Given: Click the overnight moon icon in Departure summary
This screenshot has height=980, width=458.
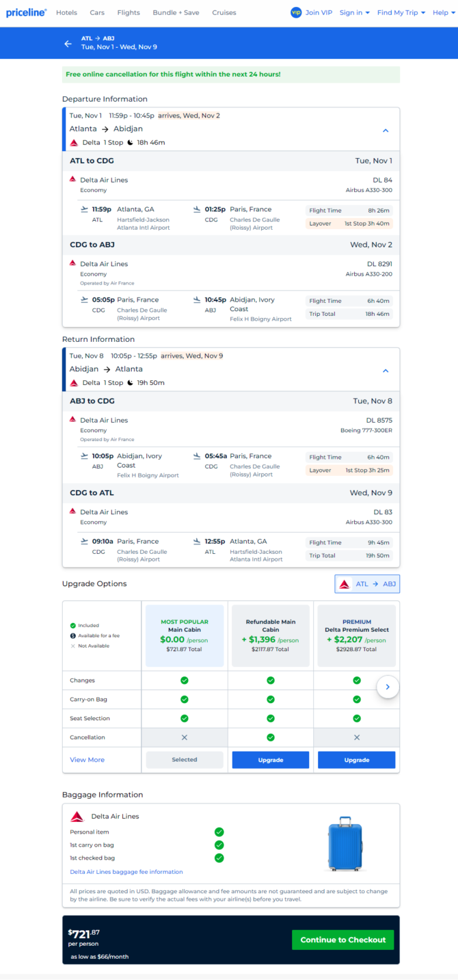Looking at the screenshot, I should coord(130,142).
